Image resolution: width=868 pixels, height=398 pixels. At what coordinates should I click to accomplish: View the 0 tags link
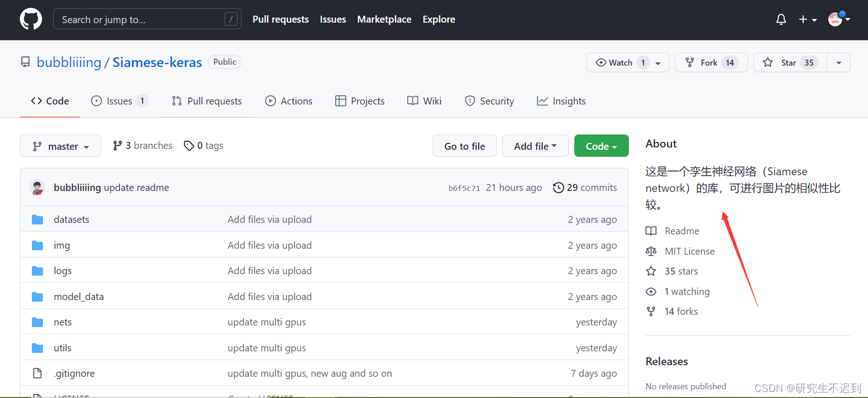(x=204, y=146)
